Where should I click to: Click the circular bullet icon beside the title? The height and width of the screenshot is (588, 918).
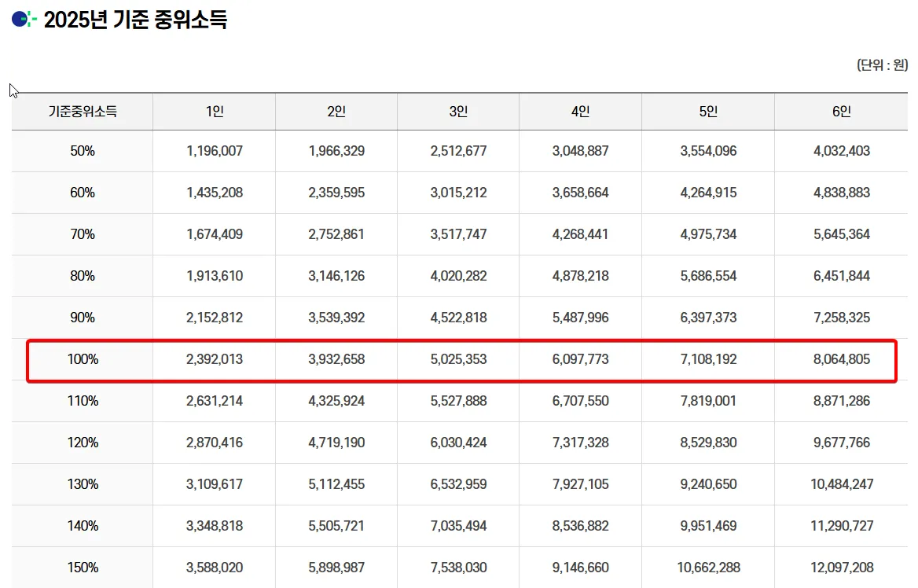point(18,17)
